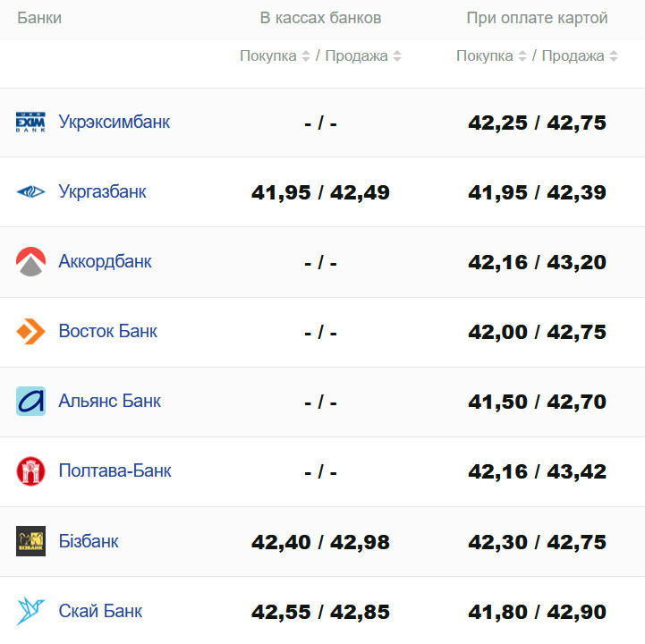The height and width of the screenshot is (644, 645).
Task: Go to the Восток Банк page
Action: click(x=107, y=331)
